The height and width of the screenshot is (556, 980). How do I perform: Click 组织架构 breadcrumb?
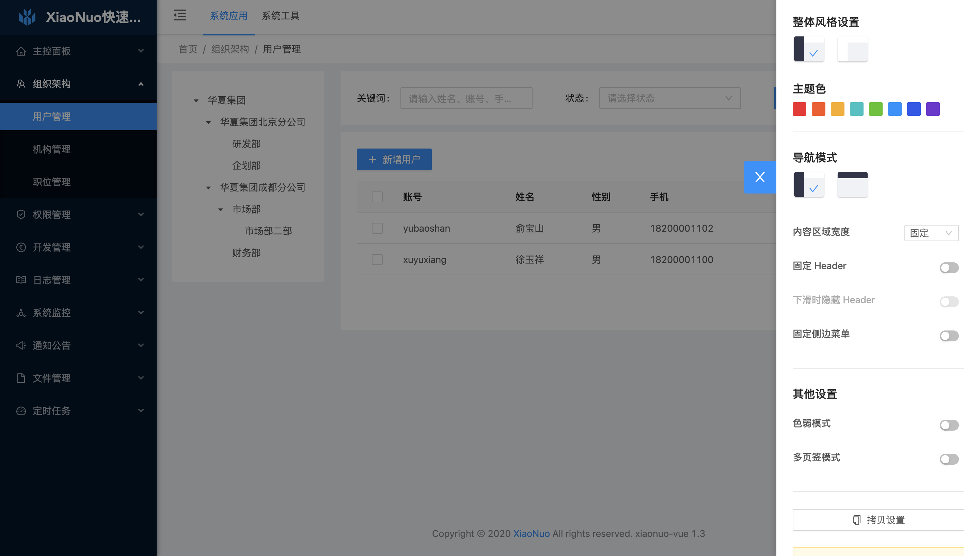[x=230, y=49]
